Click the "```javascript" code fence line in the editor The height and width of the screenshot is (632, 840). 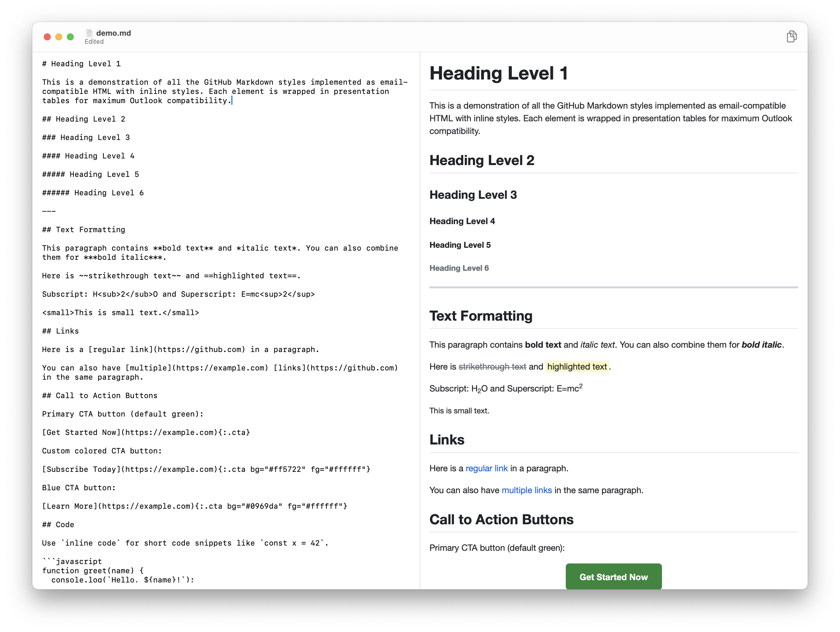[72, 561]
